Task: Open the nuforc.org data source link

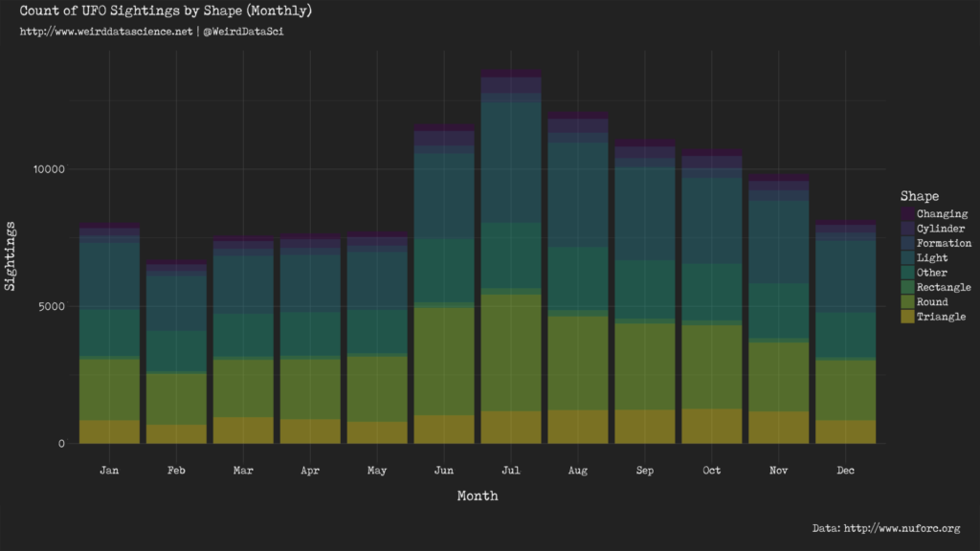Action: 902,528
